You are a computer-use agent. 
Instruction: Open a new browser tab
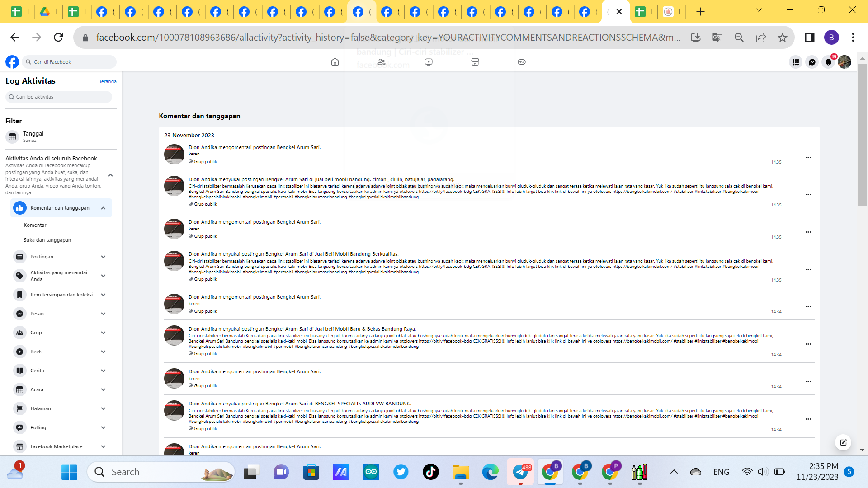(700, 12)
